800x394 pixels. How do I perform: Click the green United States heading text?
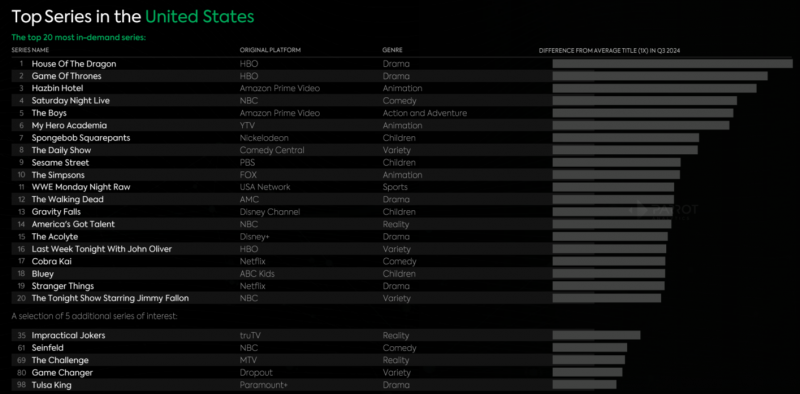coord(199,17)
